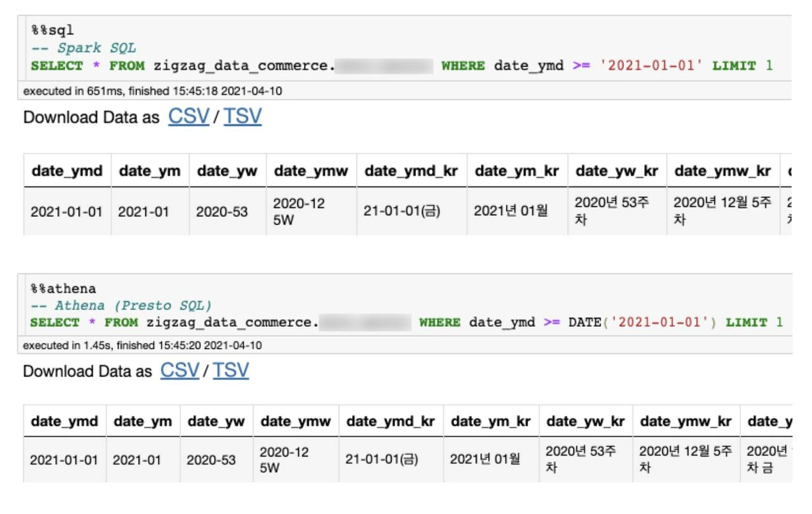Click date_ym_kr header in Spark SQL result table
This screenshot has height=514, width=812.
[x=517, y=171]
